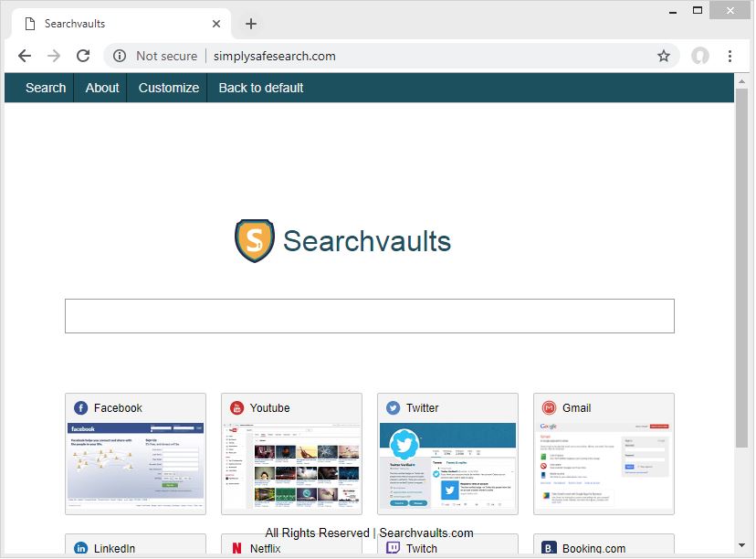
Task: Click the browser forward arrow
Action: click(54, 56)
